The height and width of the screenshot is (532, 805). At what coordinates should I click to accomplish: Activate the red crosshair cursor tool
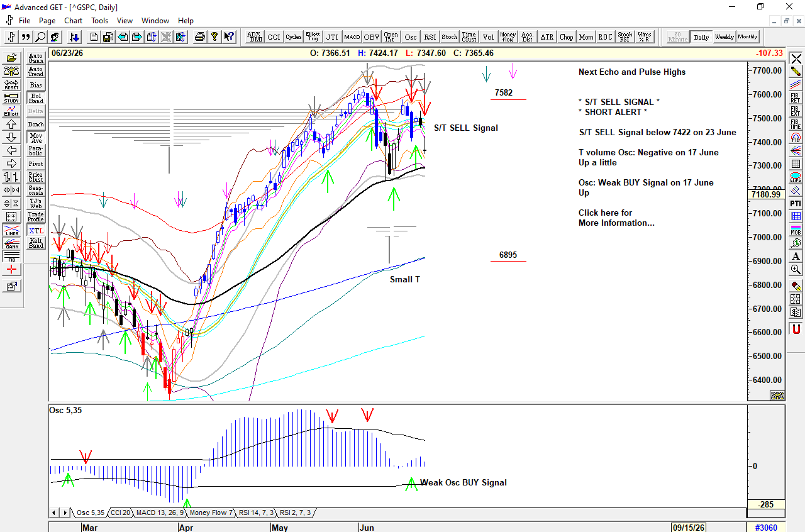pos(11,270)
